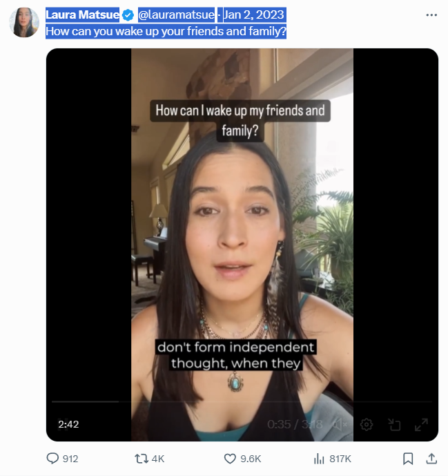Open the repost menu showing 4K
Image resolution: width=448 pixels, height=476 pixels.
pyautogui.click(x=141, y=459)
